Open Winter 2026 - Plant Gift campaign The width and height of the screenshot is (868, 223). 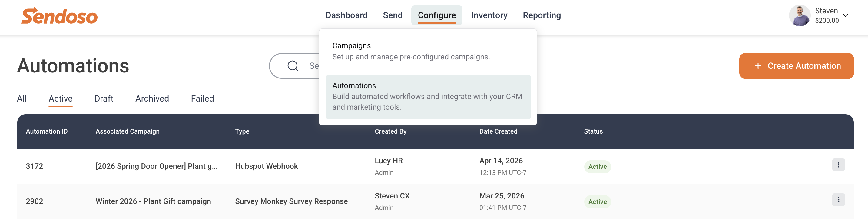click(153, 201)
